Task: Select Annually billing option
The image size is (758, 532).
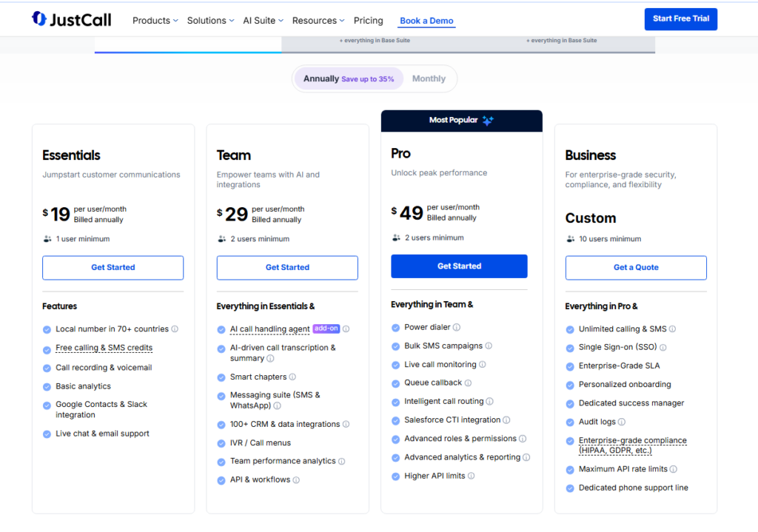Action: [x=348, y=78]
